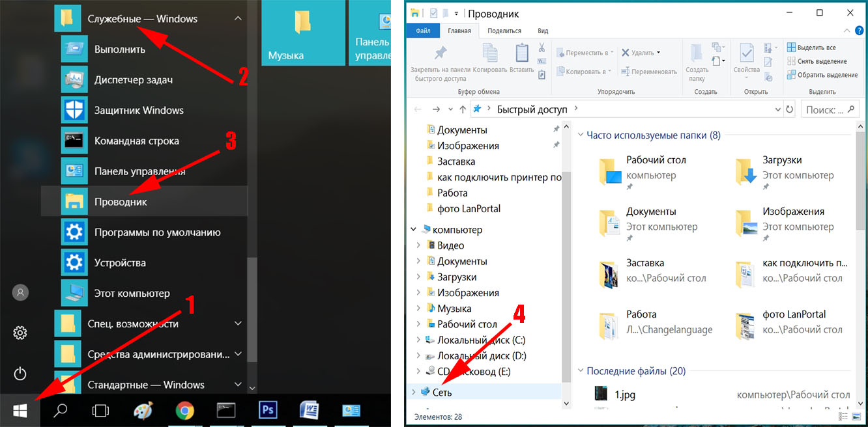The width and height of the screenshot is (868, 427).
Task: Expand the Спец. возможности folder group
Action: point(238,324)
